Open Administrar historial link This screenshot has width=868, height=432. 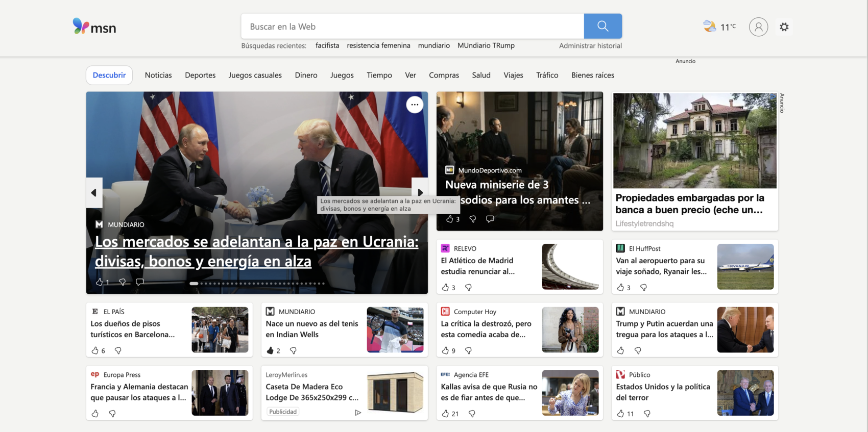pos(590,45)
